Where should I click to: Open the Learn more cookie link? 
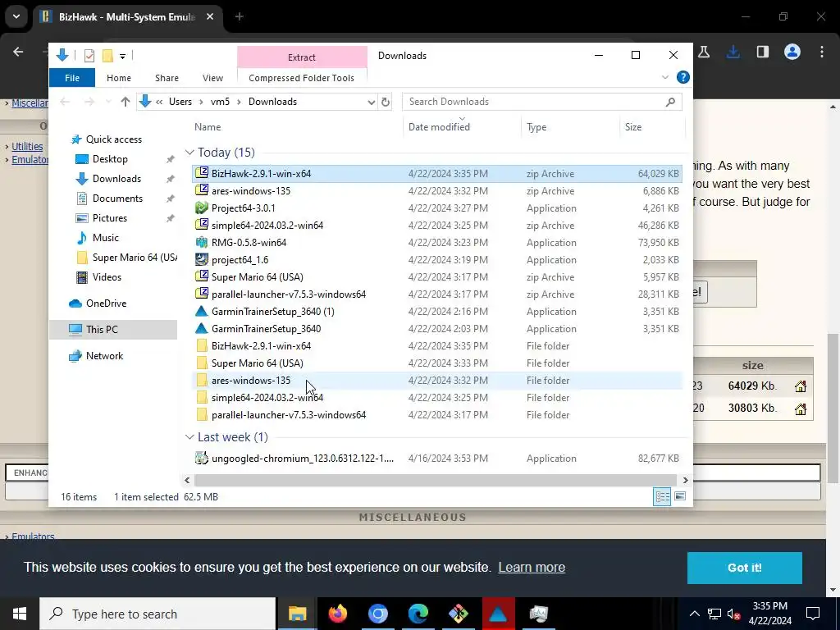pyautogui.click(x=532, y=568)
